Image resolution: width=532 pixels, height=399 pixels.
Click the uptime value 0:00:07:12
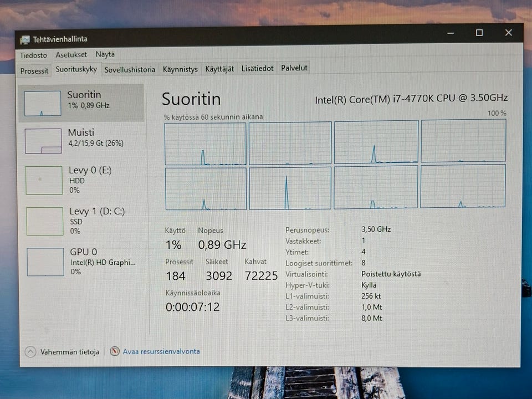(x=193, y=307)
